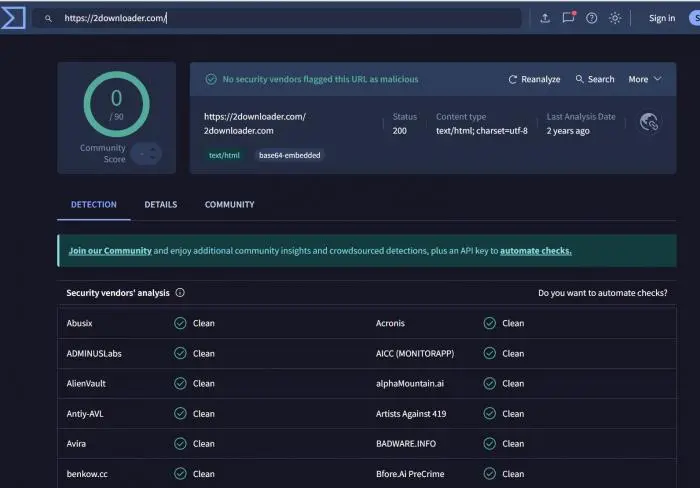Click the content type text/html; charset=utf-8
The image size is (700, 488).
(482, 131)
